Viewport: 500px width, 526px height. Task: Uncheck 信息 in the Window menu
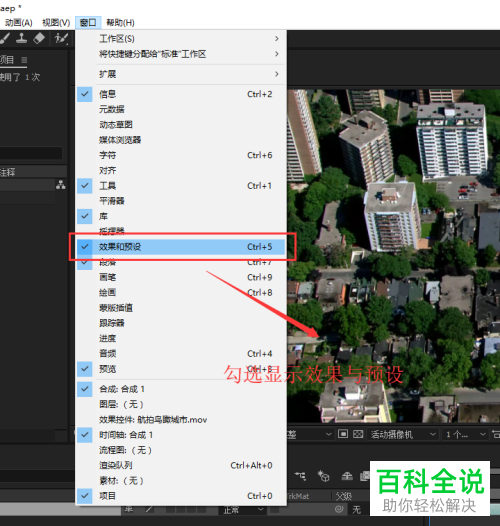coord(181,94)
